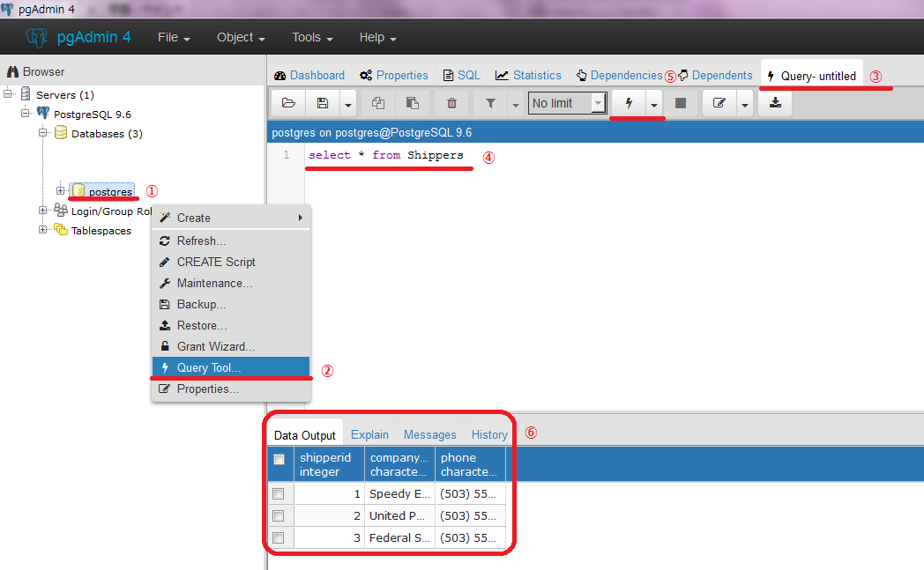Switch to the Messages tab
The height and width of the screenshot is (570, 924).
coord(429,434)
